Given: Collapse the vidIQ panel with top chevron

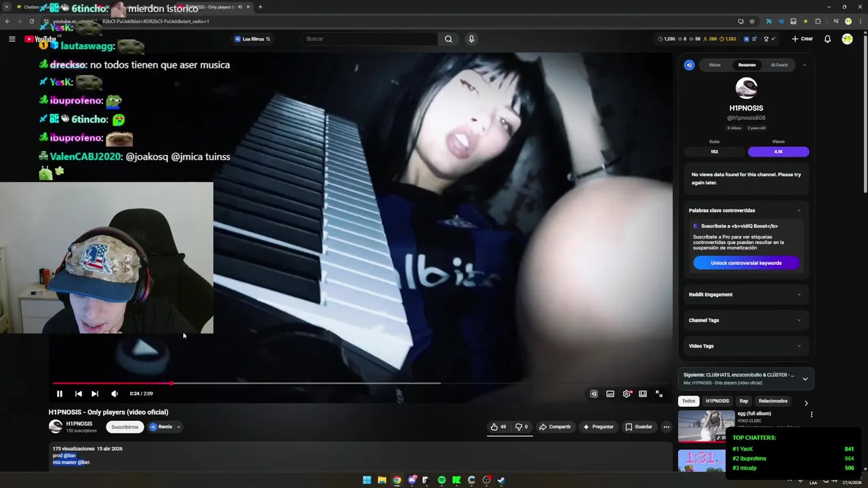Looking at the screenshot, I should coord(804,65).
